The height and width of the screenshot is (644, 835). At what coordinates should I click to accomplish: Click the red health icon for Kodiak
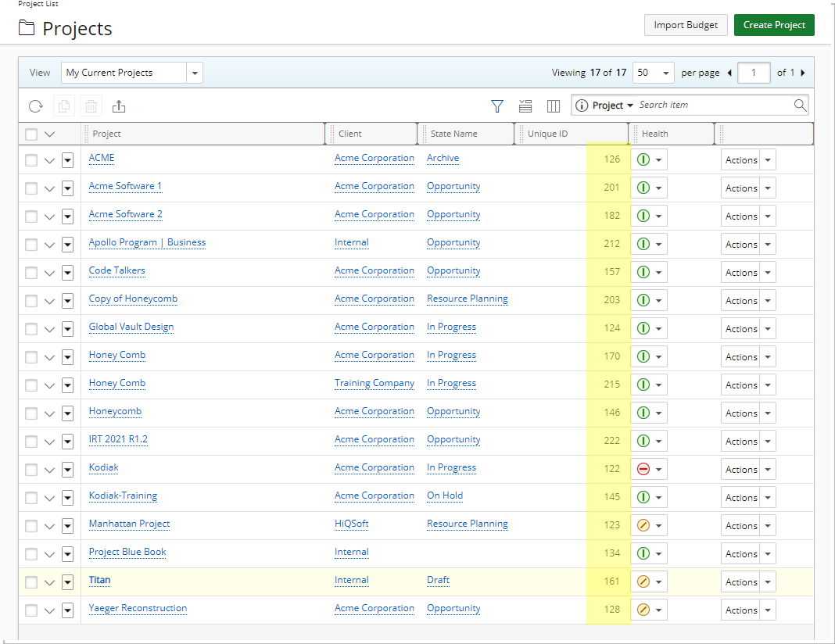click(643, 469)
